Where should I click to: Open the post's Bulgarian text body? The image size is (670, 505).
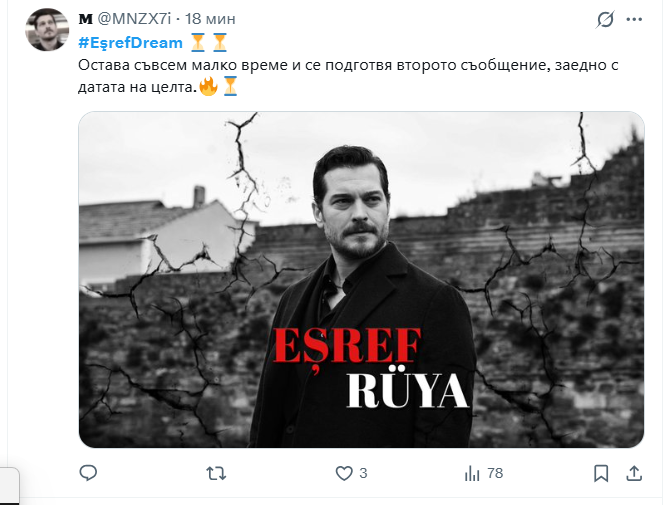pyautogui.click(x=348, y=76)
